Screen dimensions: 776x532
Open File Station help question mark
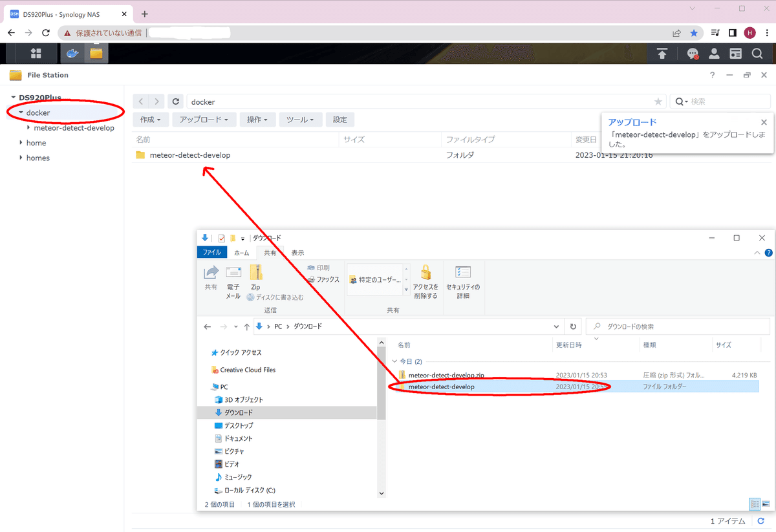click(x=713, y=75)
